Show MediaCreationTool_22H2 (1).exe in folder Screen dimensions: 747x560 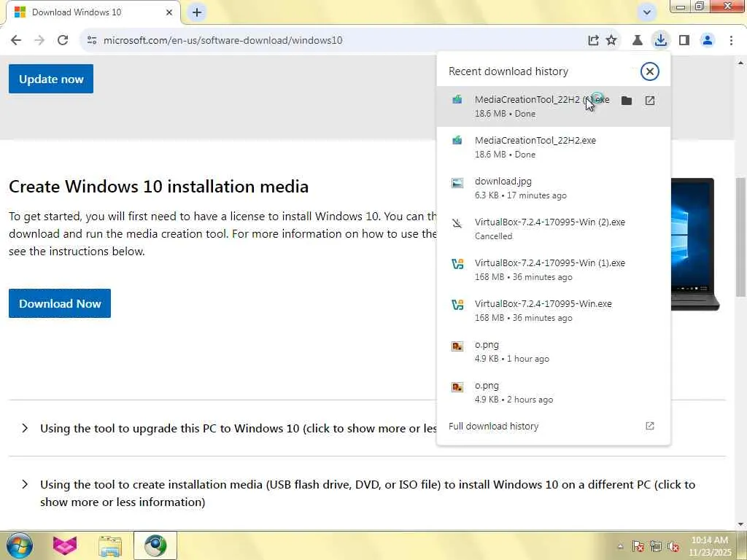(627, 101)
